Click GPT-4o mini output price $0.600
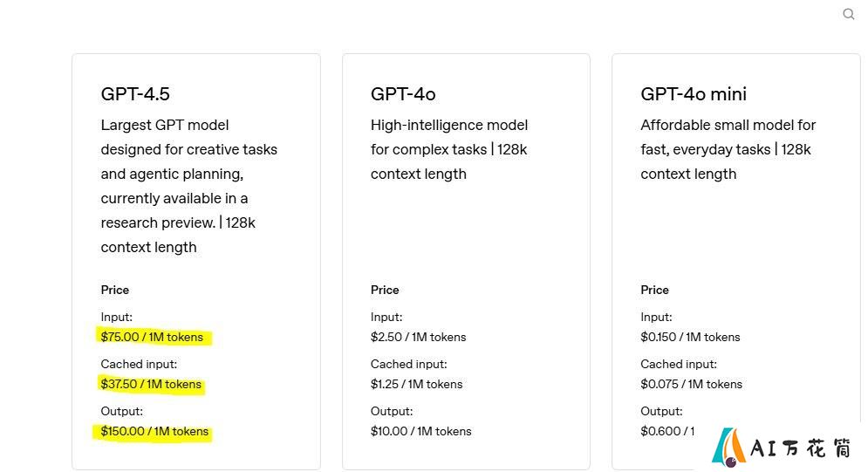The image size is (868, 472). coord(667,431)
